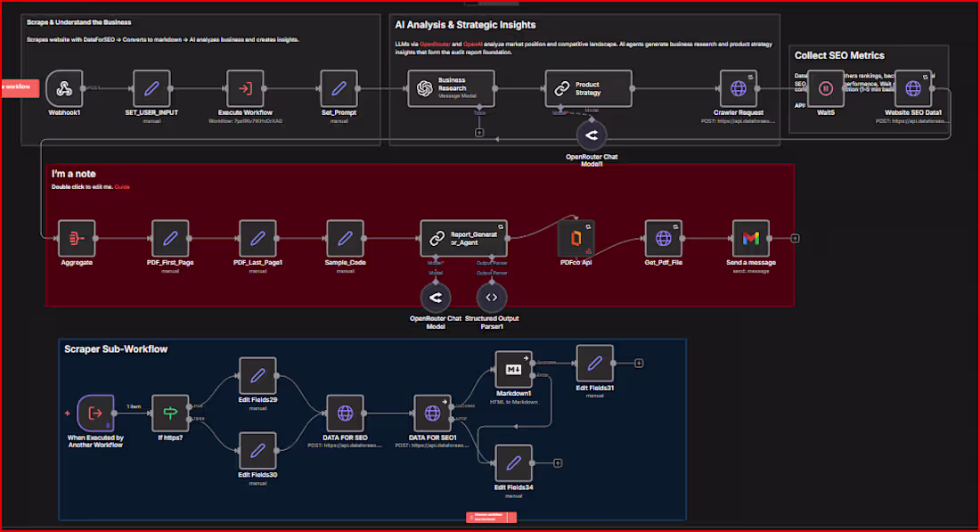
Task: Open the Website SEO Data1 globe node
Action: [x=914, y=87]
